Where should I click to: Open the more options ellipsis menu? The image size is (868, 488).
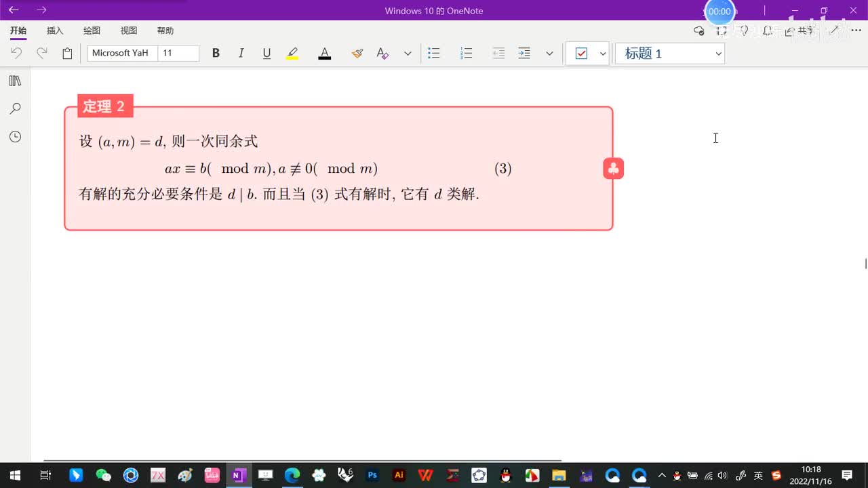(x=856, y=30)
